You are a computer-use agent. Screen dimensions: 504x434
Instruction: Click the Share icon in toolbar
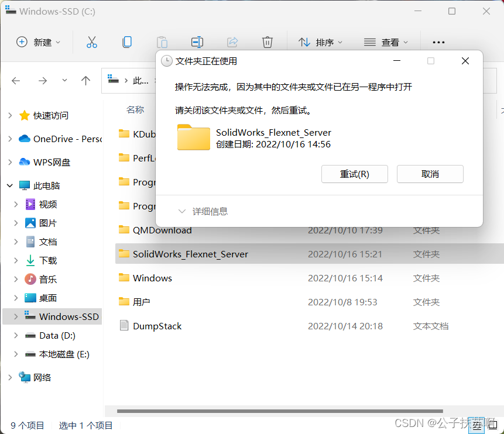(232, 42)
